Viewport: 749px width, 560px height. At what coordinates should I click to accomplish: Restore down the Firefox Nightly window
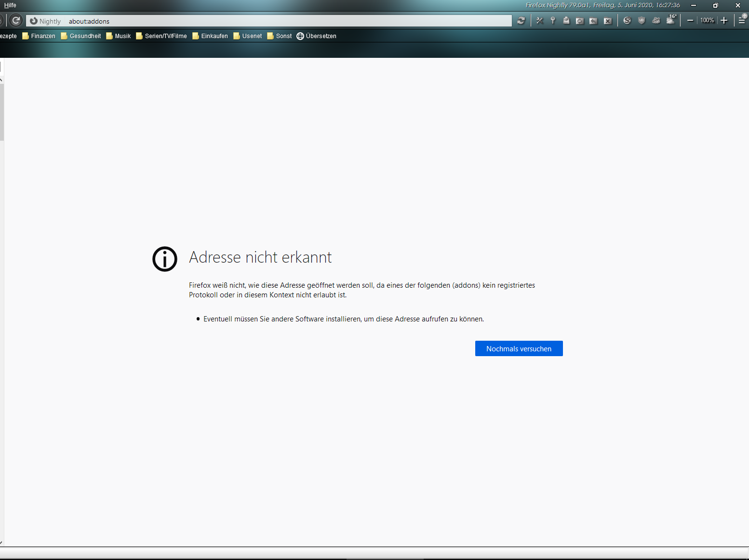pyautogui.click(x=716, y=5)
